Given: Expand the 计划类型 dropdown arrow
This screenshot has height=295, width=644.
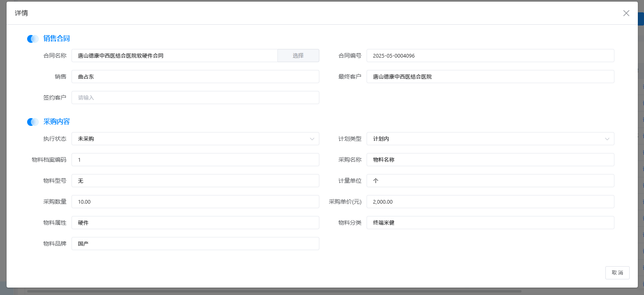Looking at the screenshot, I should [607, 139].
